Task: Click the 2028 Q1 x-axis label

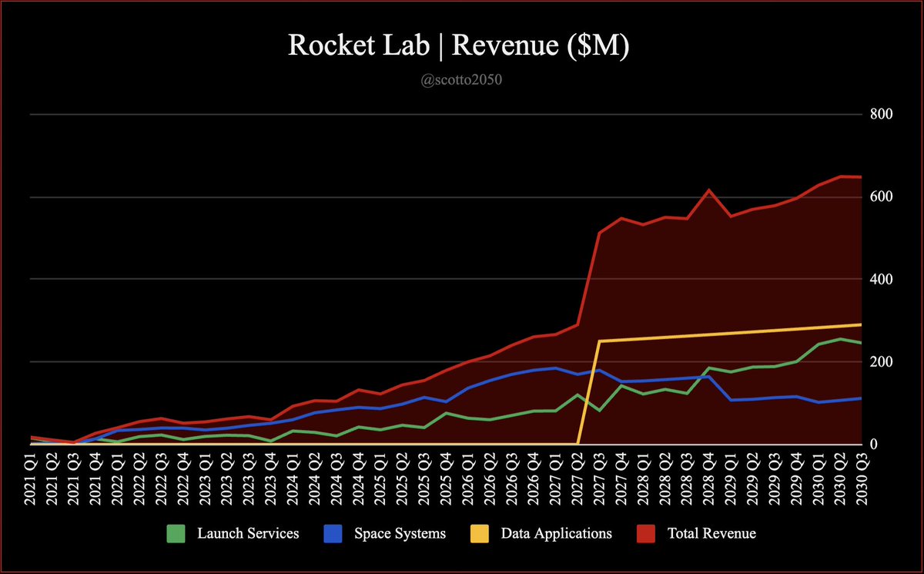Action: (x=644, y=480)
